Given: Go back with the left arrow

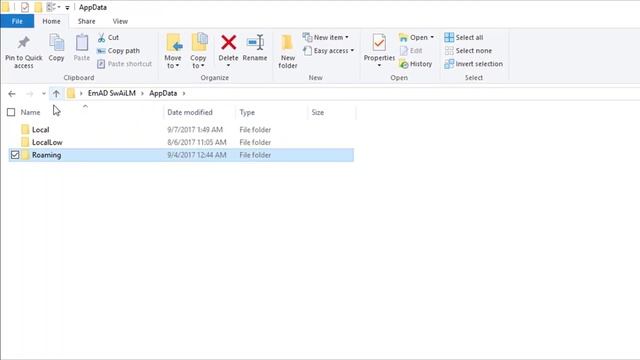Looking at the screenshot, I should pyautogui.click(x=12, y=94).
